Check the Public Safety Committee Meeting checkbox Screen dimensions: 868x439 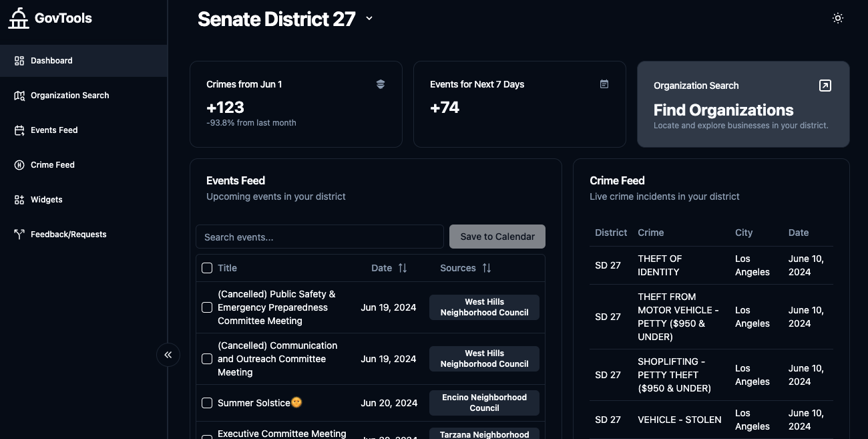coord(207,307)
